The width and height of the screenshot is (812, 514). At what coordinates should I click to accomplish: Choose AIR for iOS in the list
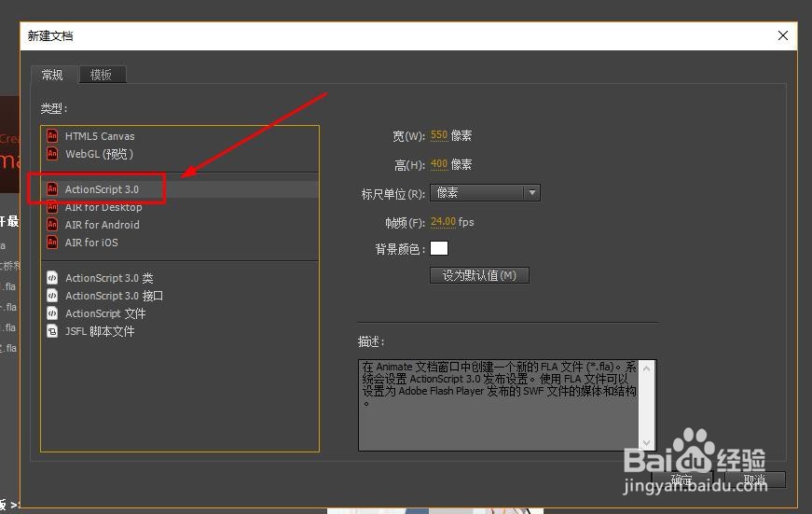[180, 243]
